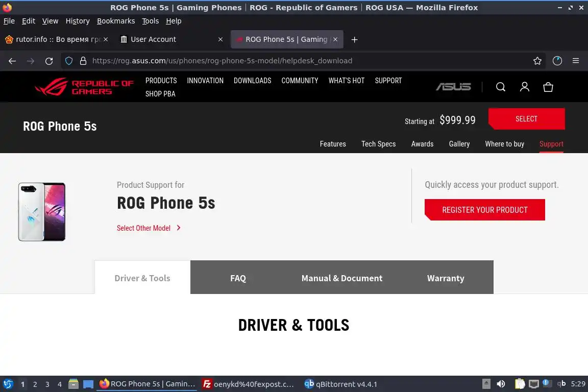Bookmark this page with the star
This screenshot has width=588, height=392.
pyautogui.click(x=537, y=61)
